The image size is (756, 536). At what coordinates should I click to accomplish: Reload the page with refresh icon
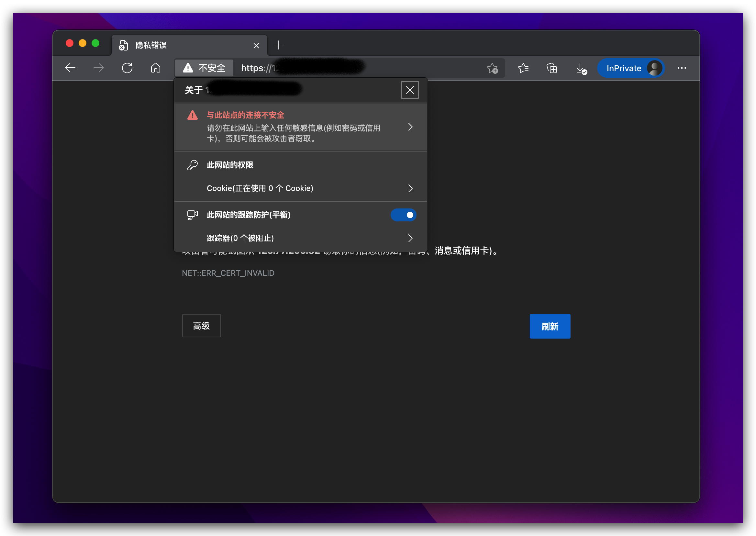127,68
